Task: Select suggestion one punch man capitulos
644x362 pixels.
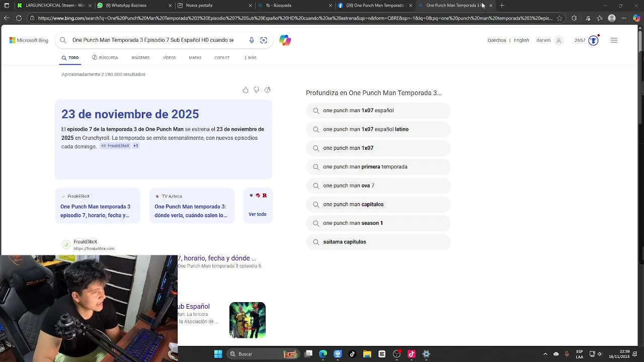Action: coord(378,205)
